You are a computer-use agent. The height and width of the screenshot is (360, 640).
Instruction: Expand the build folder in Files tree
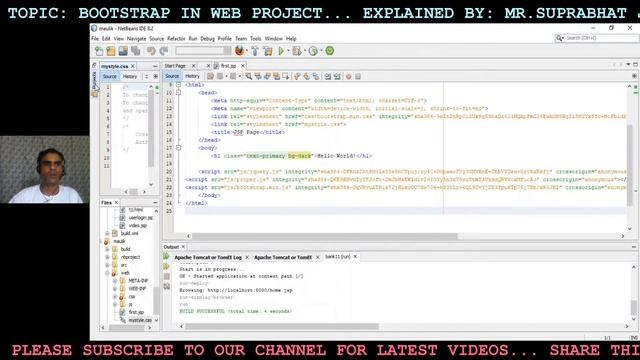tap(107, 249)
